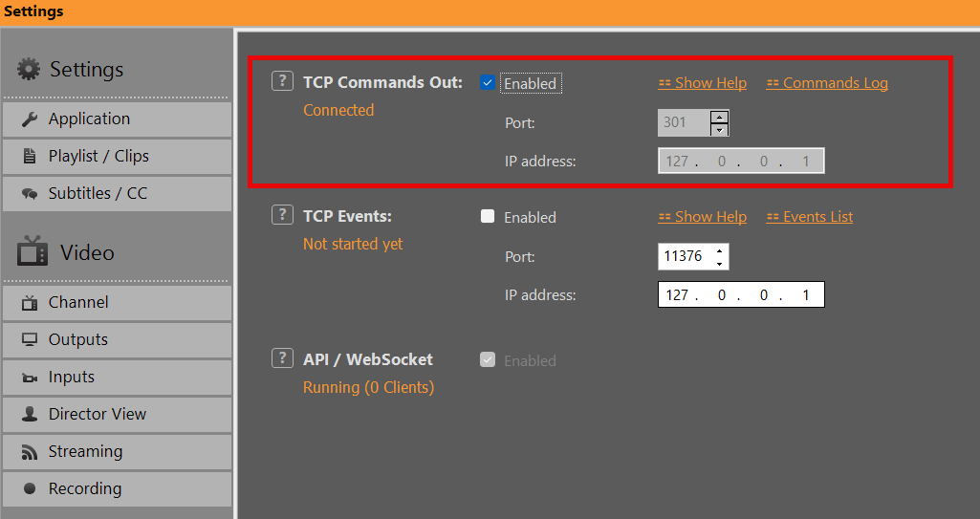Click the help question-mark icon beside API / WebSocket

click(282, 358)
